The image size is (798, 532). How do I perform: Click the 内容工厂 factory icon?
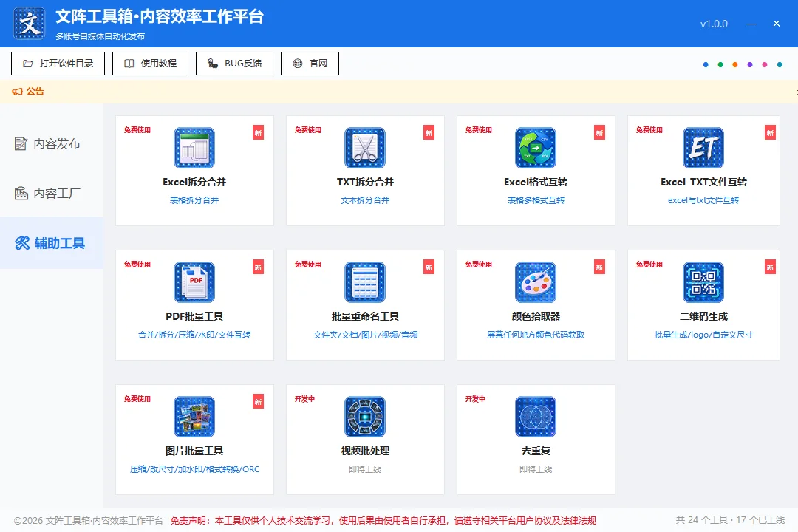click(21, 193)
